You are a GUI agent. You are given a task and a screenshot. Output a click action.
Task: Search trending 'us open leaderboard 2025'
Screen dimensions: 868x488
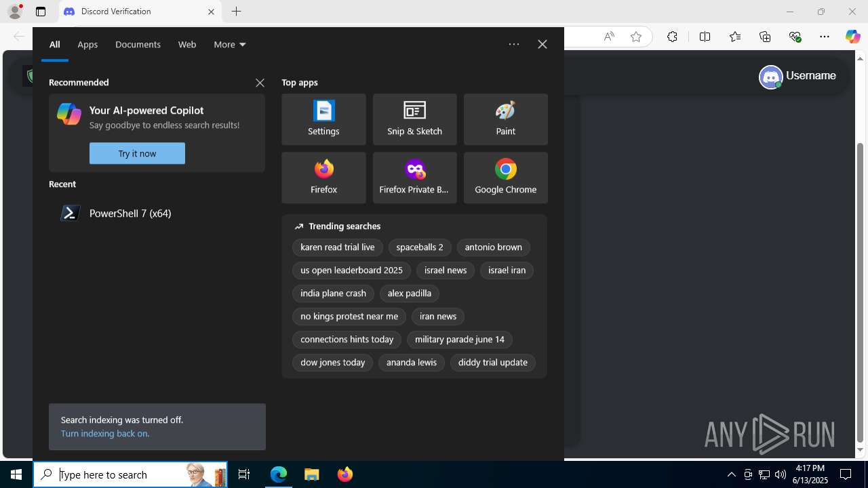coord(351,270)
